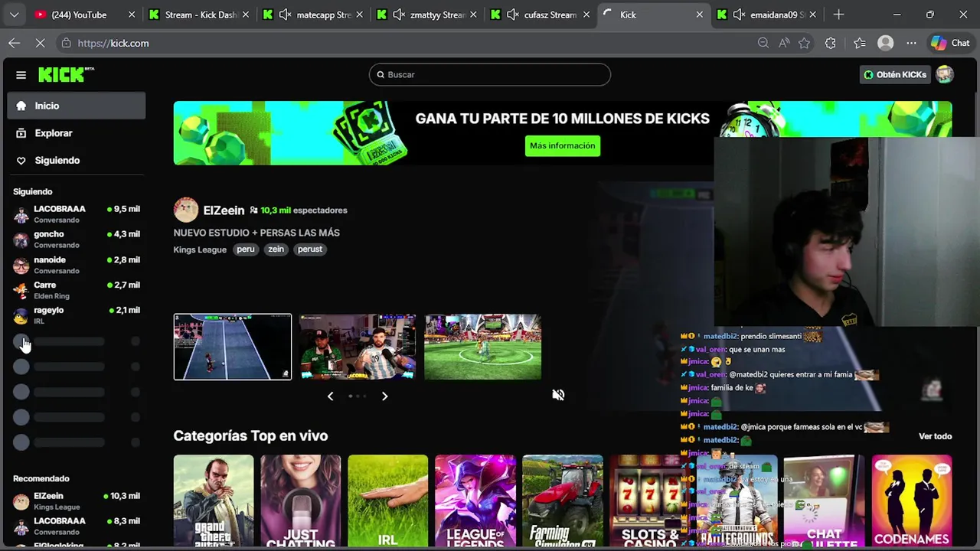This screenshot has height=551, width=980.
Task: Open browser favorites list icon
Action: point(860,43)
